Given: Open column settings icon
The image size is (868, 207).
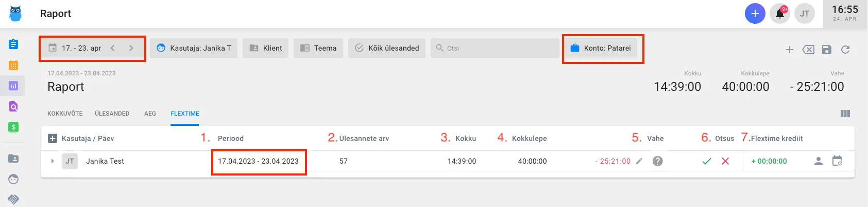Looking at the screenshot, I should tap(845, 114).
